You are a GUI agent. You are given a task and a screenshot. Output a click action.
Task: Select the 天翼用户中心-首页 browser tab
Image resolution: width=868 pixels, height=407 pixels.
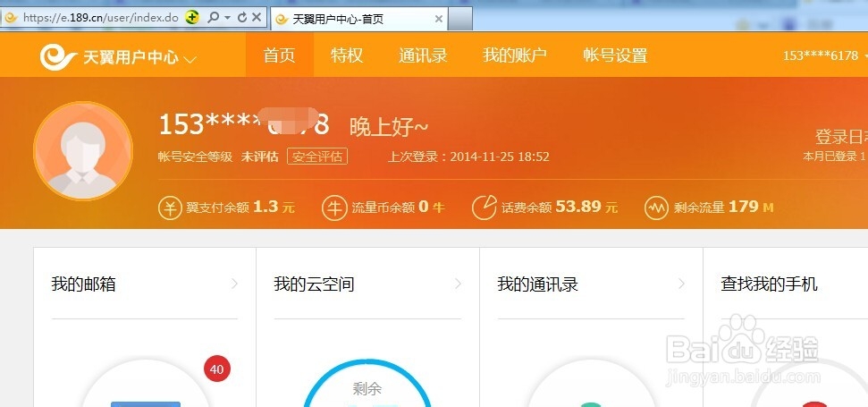click(360, 19)
